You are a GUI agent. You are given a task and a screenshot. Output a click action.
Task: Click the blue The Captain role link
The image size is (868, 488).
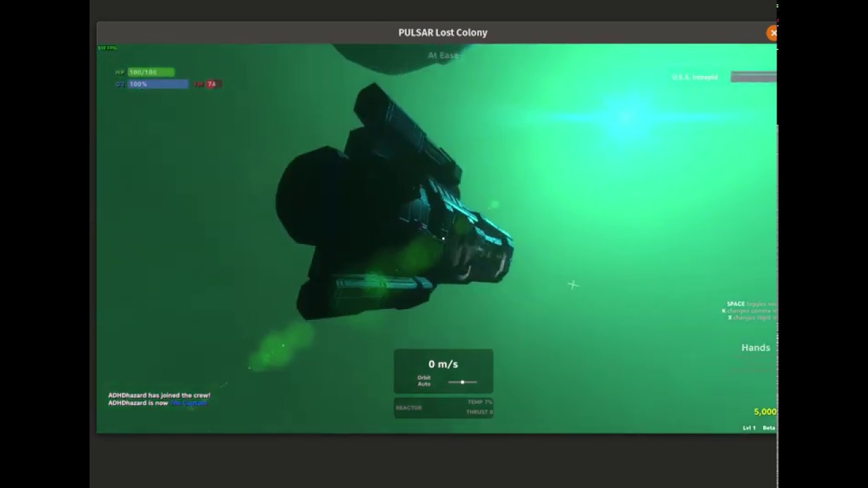point(189,403)
